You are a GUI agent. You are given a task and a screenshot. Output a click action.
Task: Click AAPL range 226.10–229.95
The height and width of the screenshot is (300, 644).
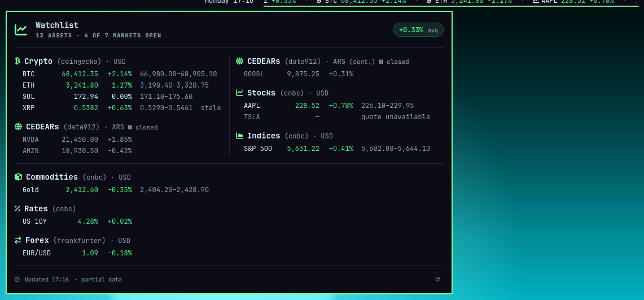[387, 106]
